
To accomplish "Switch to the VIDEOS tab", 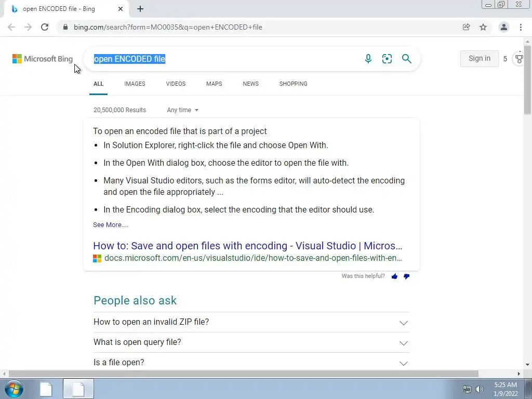I will (176, 84).
